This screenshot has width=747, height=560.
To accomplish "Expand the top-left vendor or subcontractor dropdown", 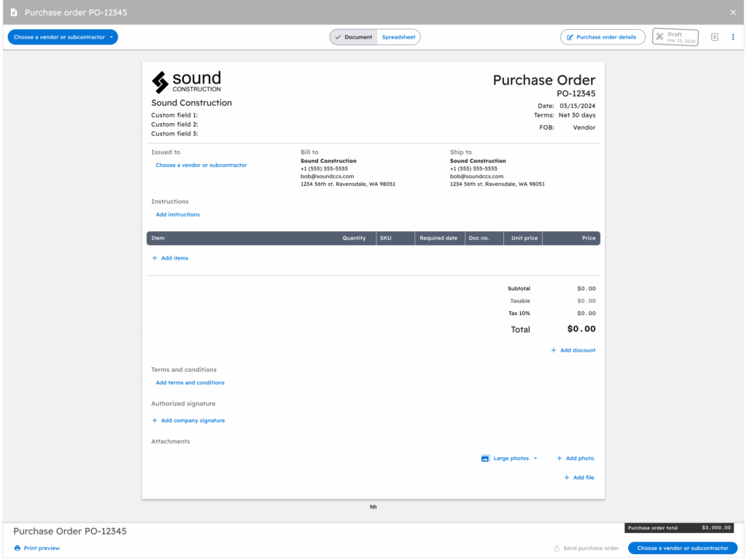I will (63, 37).
